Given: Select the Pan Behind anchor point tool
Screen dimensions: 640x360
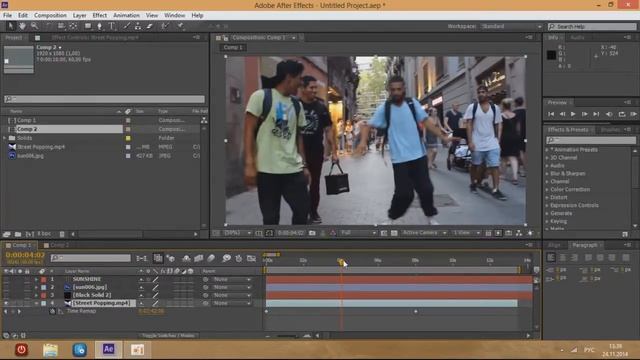Looking at the screenshot, I should (x=73, y=26).
